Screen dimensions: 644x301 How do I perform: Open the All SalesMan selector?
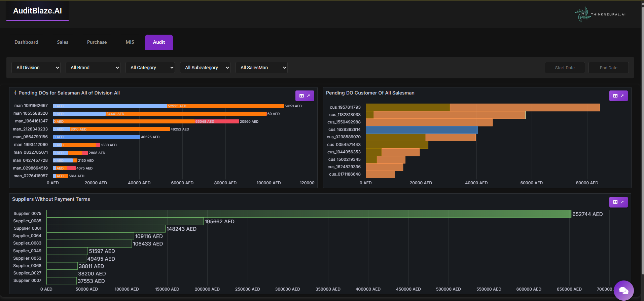tap(261, 68)
